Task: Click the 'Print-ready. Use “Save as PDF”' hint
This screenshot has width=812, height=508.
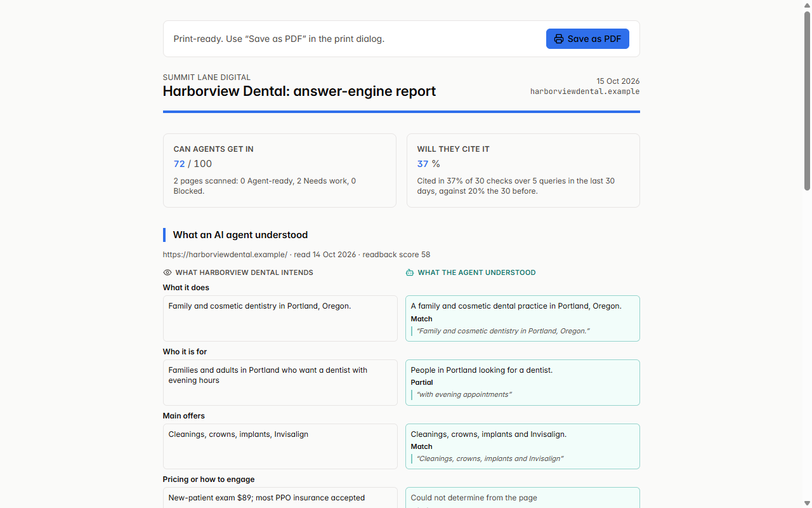Action: pyautogui.click(x=279, y=39)
